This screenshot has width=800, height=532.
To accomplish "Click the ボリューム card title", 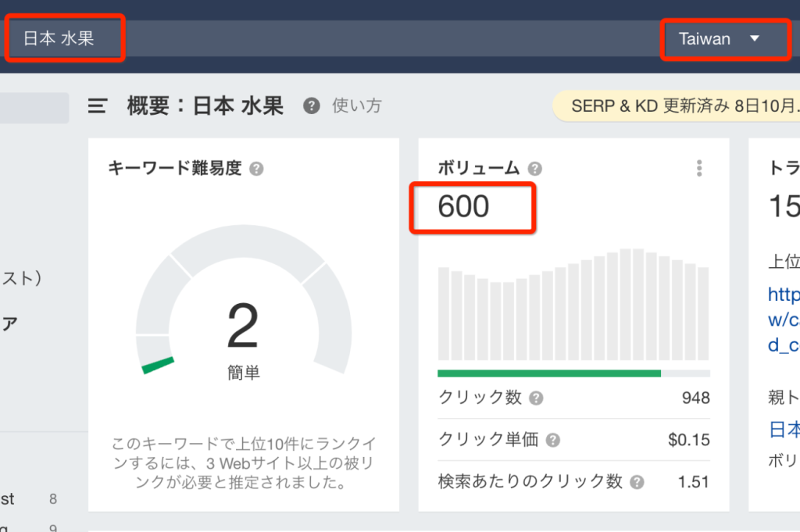I will coord(479,168).
